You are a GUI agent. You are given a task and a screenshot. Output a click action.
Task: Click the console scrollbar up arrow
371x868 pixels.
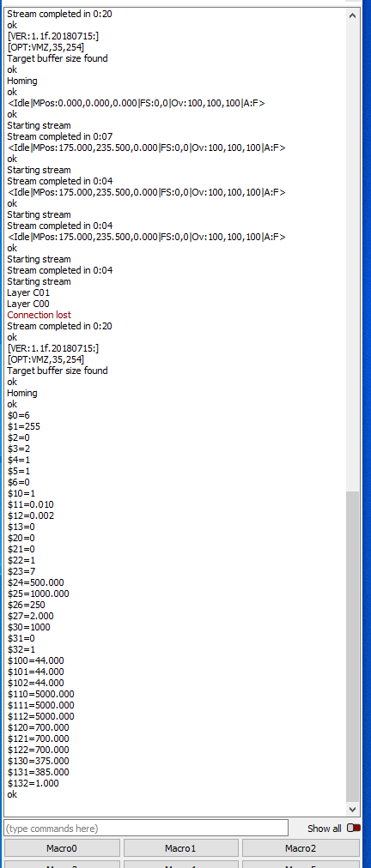352,15
